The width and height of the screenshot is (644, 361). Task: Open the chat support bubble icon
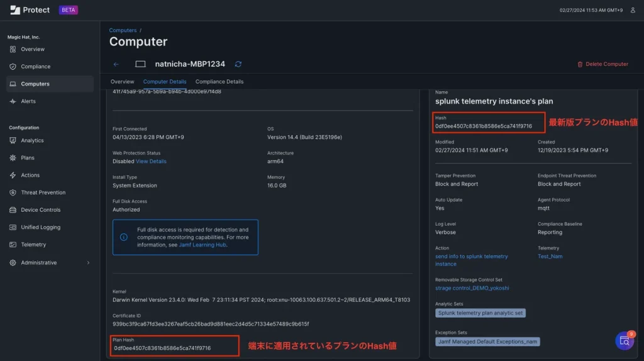click(x=624, y=341)
